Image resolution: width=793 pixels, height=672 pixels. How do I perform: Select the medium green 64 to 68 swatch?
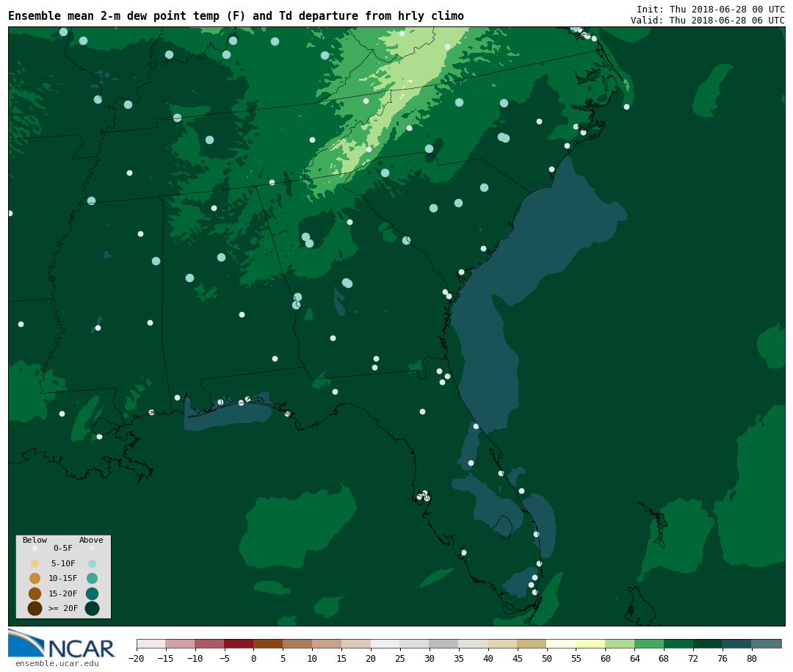coord(649,643)
